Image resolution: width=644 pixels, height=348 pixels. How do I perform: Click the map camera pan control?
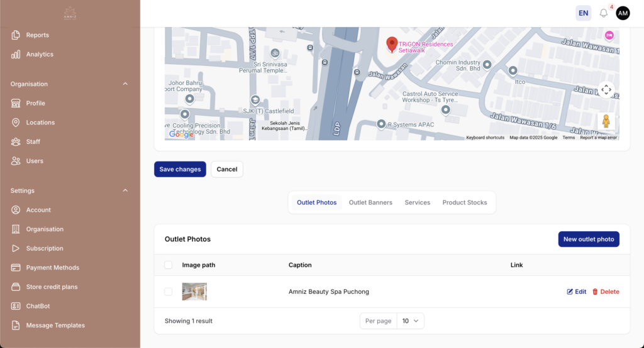606,90
